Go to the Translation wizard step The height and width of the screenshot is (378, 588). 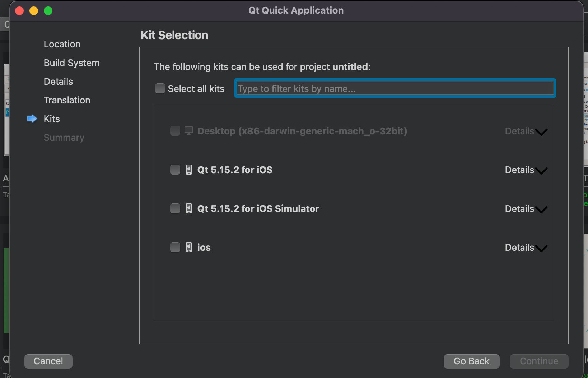pyautogui.click(x=67, y=100)
